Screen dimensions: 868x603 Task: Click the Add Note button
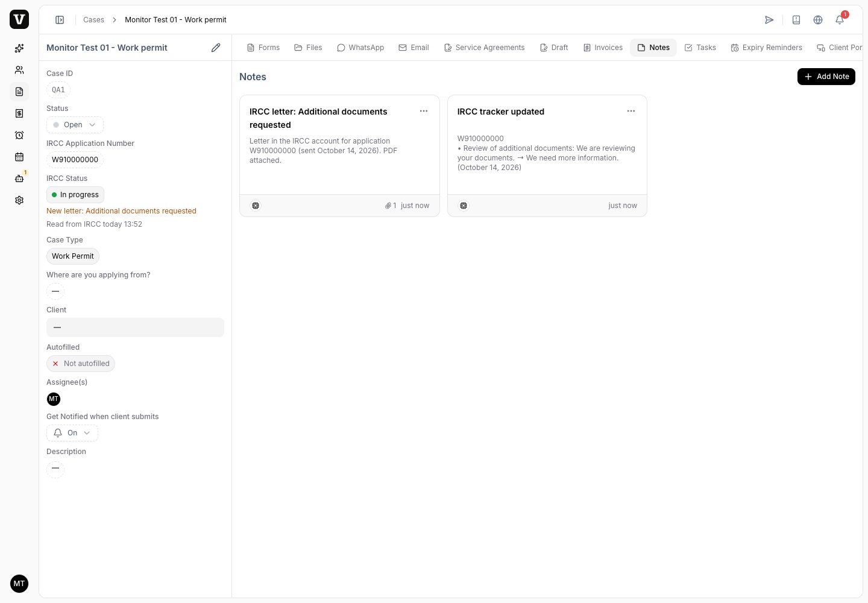pos(826,77)
